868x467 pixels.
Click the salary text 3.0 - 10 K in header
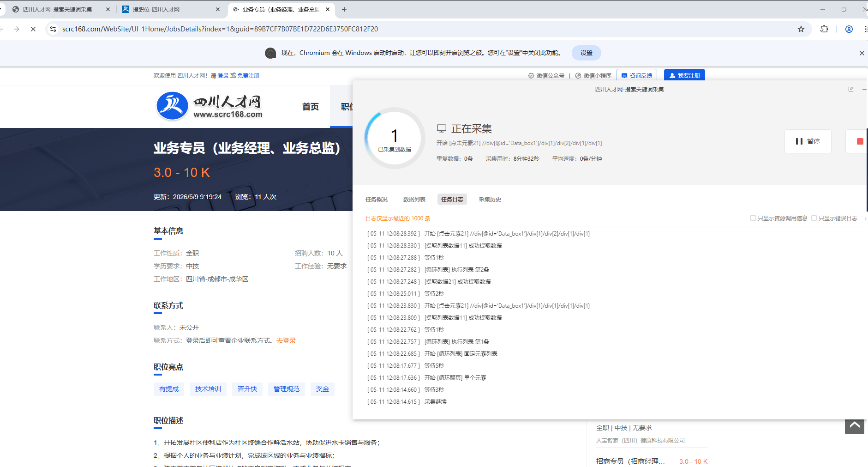click(x=182, y=173)
